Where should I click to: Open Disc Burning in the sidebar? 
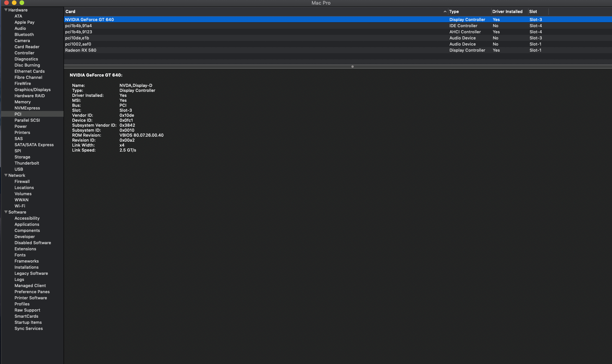point(27,65)
